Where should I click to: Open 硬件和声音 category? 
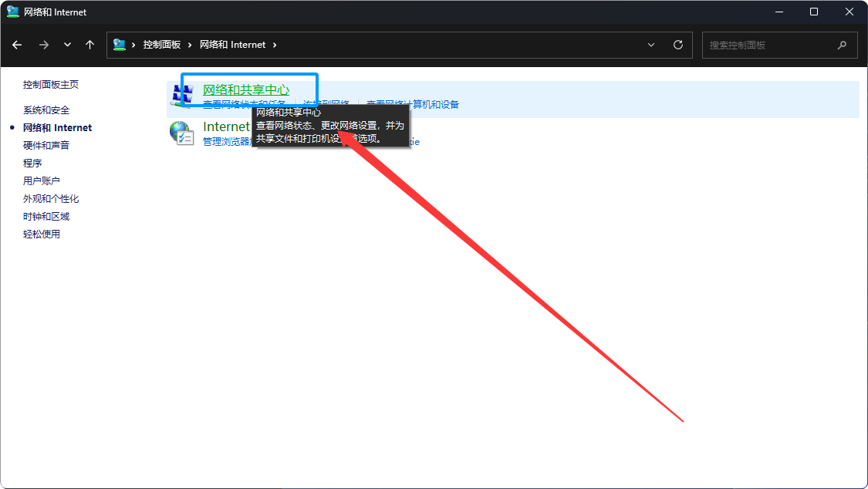click(46, 146)
